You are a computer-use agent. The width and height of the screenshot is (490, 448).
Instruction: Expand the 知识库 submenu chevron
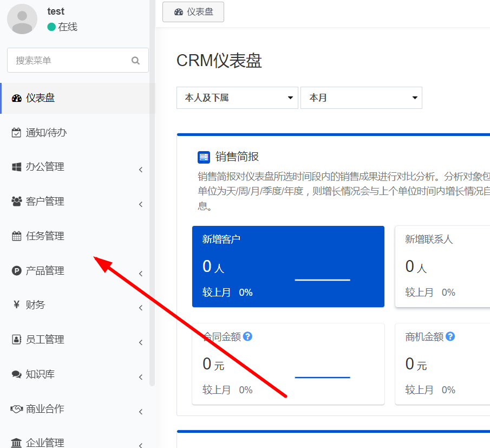click(x=141, y=378)
